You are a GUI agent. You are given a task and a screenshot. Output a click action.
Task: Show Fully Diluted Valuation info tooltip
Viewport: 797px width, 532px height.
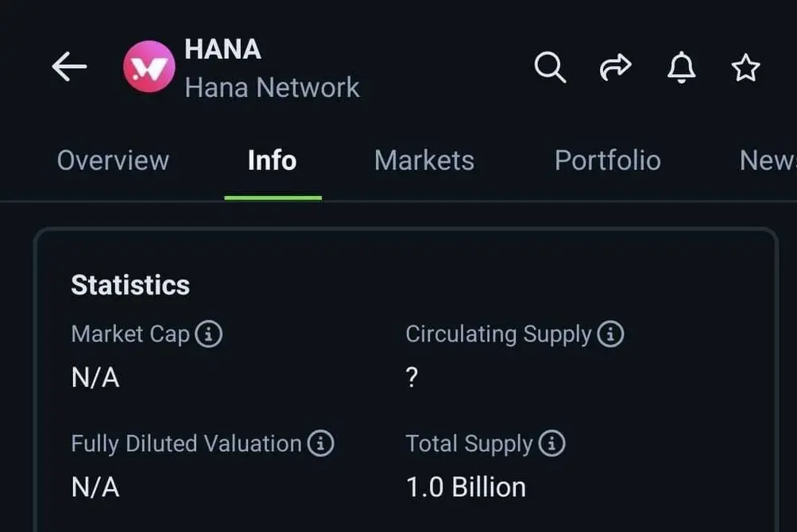coord(320,443)
